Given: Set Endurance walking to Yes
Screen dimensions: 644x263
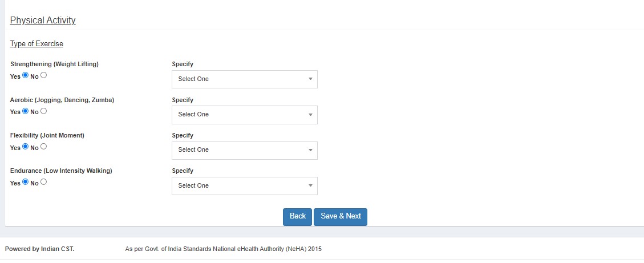Looking at the screenshot, I should tap(25, 182).
